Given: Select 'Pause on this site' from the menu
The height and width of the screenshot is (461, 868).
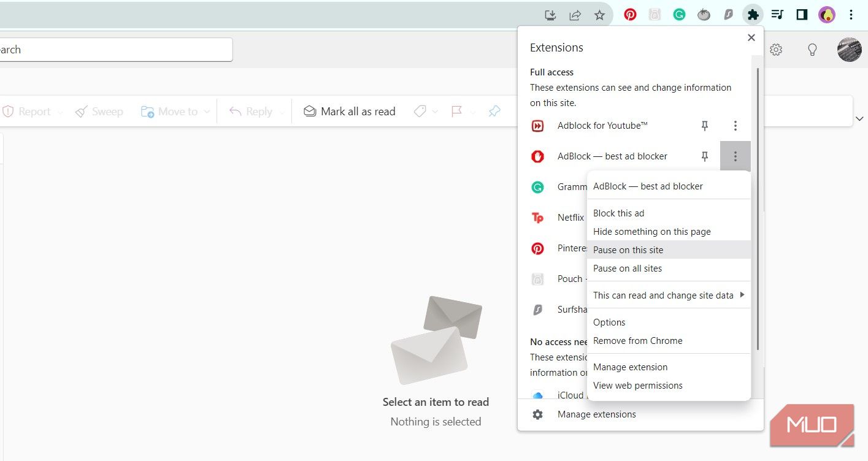Looking at the screenshot, I should [628, 250].
